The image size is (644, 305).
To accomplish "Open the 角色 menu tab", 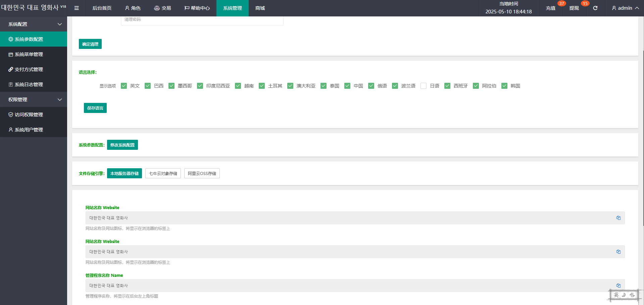I will (x=133, y=8).
